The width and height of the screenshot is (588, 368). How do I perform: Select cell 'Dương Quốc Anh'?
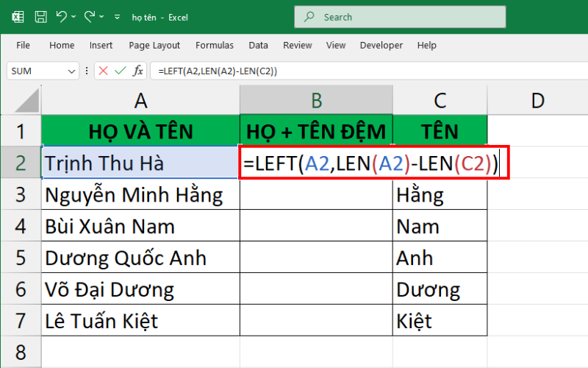[x=140, y=257]
